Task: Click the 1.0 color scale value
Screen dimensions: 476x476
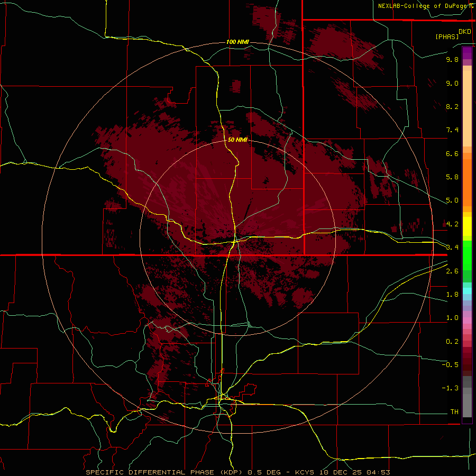Action: tap(452, 318)
